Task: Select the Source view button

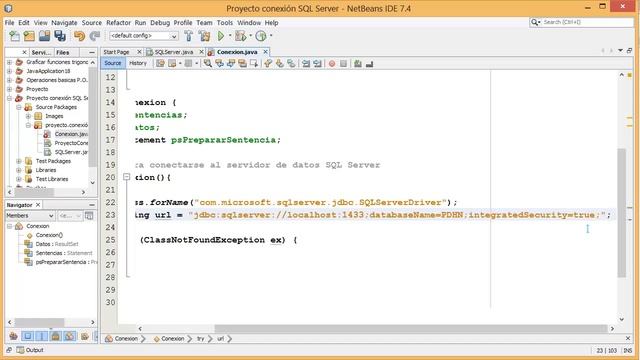Action: pos(113,63)
